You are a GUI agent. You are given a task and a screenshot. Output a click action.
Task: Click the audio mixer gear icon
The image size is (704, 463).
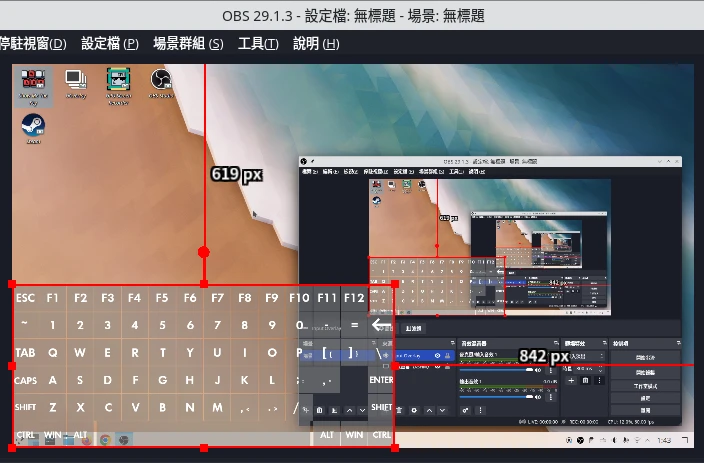click(466, 410)
